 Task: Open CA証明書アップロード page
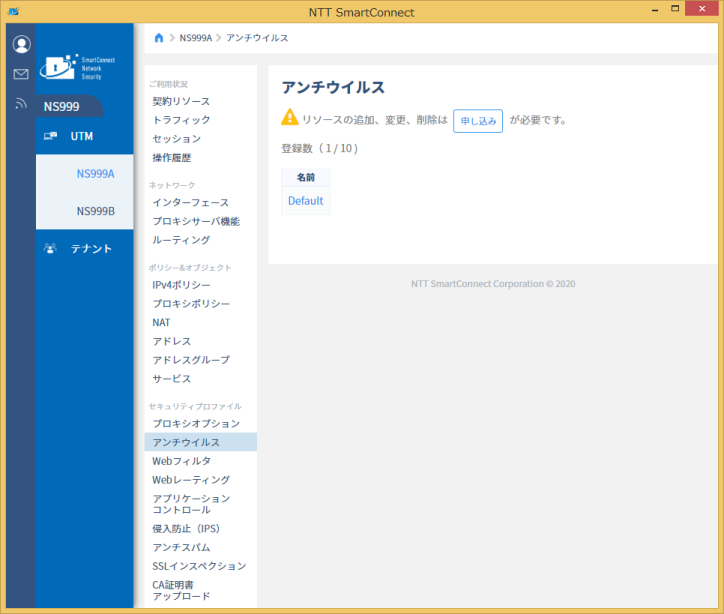click(181, 590)
